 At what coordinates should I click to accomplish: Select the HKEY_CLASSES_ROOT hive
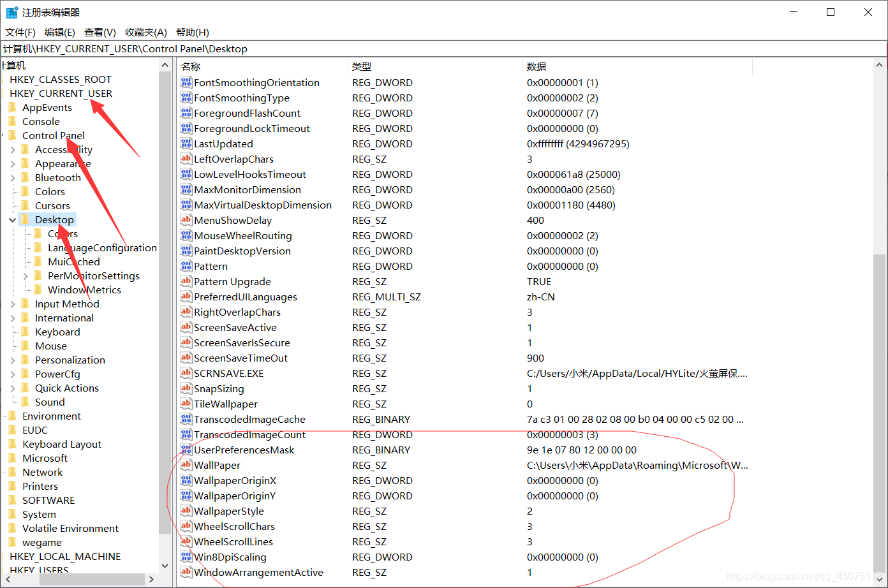coord(61,79)
